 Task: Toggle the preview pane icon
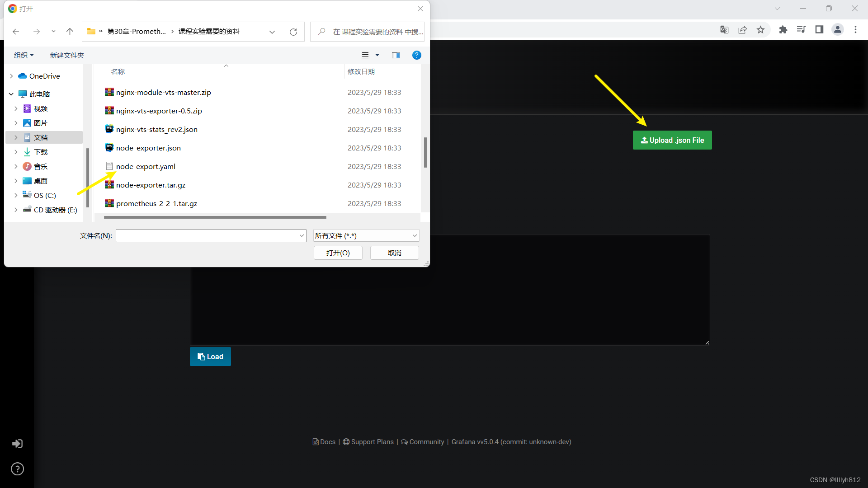[396, 55]
